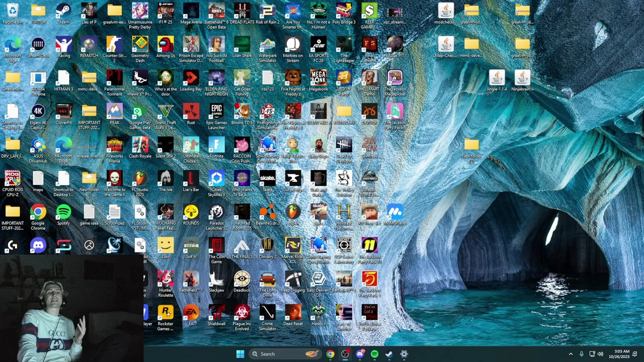Open Liar's Bar game shortcut
Screen dimensions: 644x362
191,181
